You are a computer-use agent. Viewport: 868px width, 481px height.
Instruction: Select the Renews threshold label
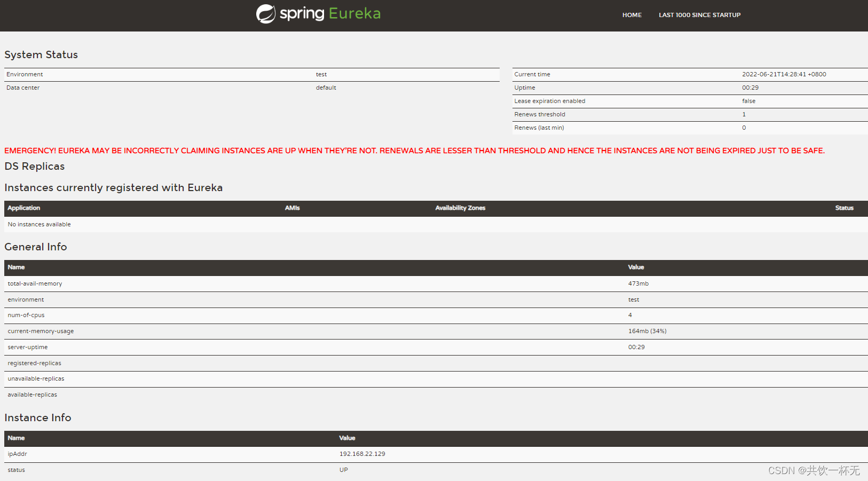(x=539, y=114)
